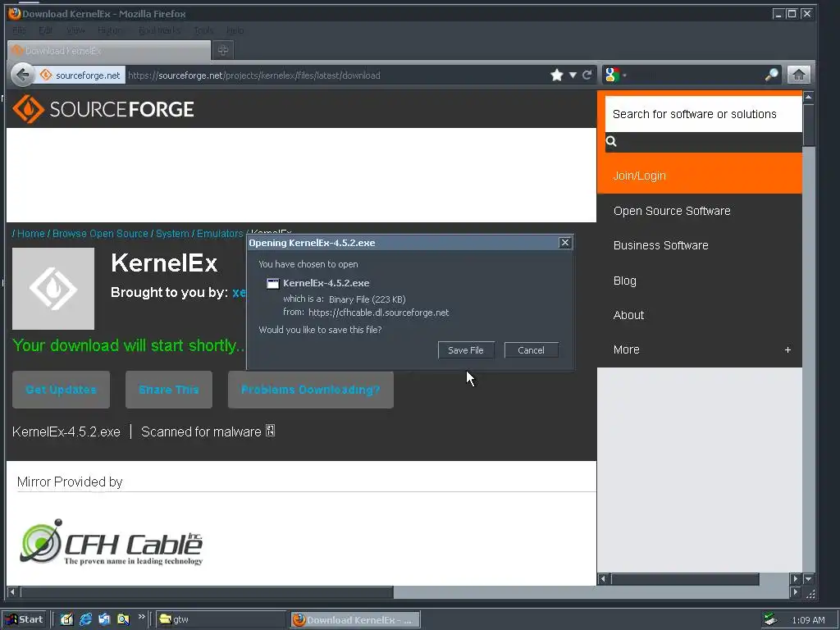The height and width of the screenshot is (630, 840).
Task: Click the CFH Cable mirror logo
Action: point(112,542)
